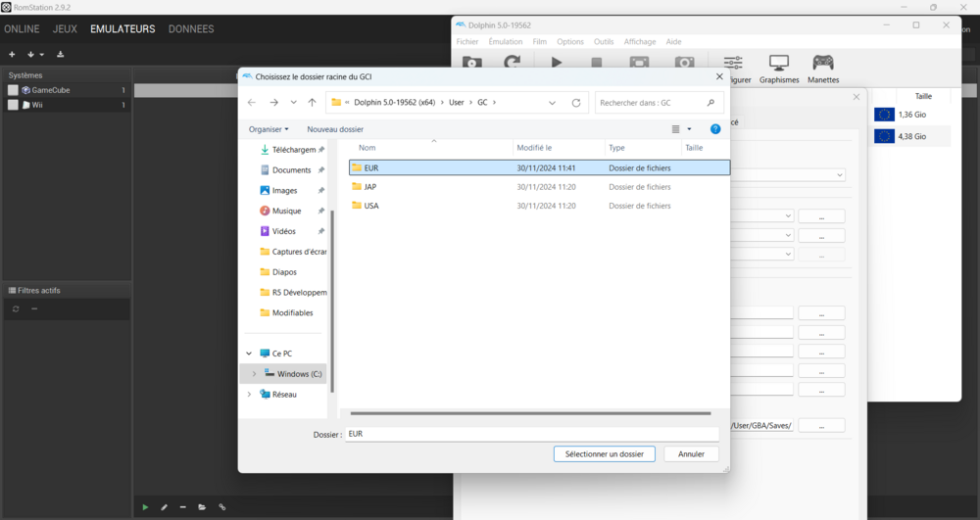The height and width of the screenshot is (520, 980).
Task: Click the Rechercher dans : GC search field
Action: coord(650,103)
